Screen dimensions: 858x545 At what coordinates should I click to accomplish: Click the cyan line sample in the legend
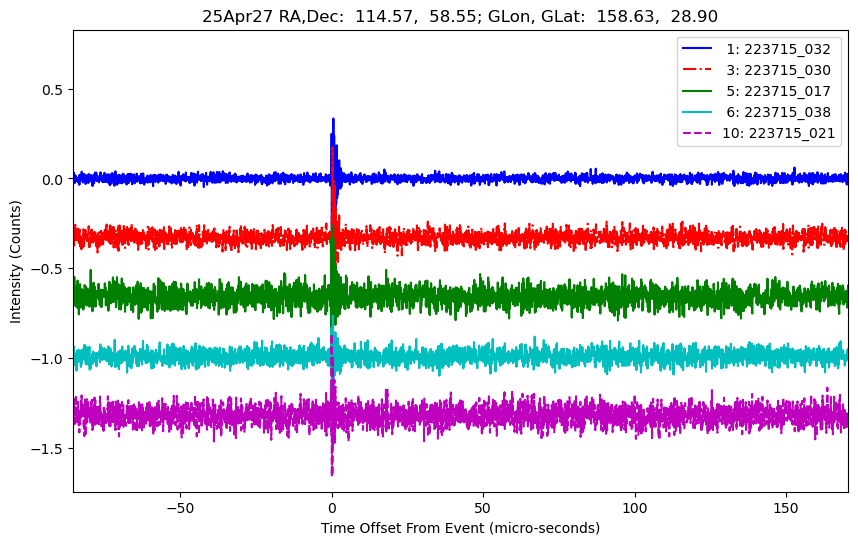point(697,112)
